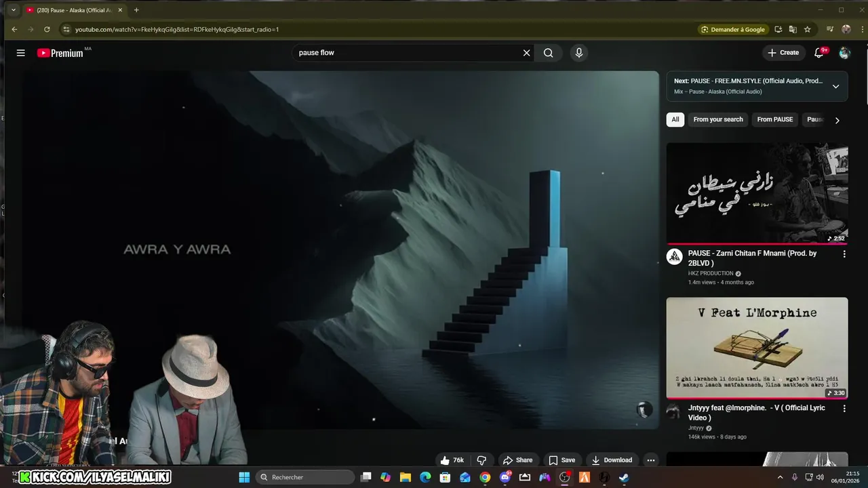868x488 pixels.
Task: Close the Pause - Alaska browser tab
Action: (121, 10)
